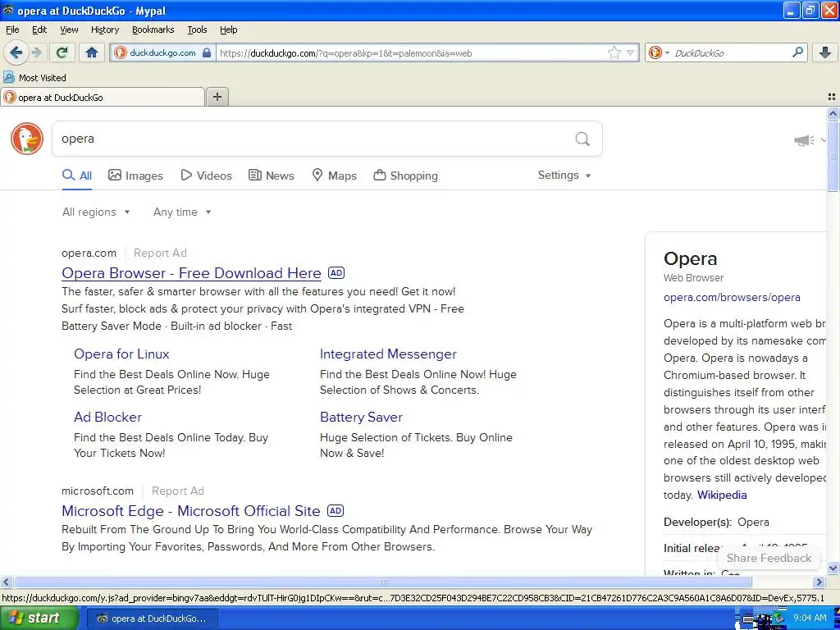Switch to the News results tab
Screen dimensions: 840x630
tap(271, 176)
